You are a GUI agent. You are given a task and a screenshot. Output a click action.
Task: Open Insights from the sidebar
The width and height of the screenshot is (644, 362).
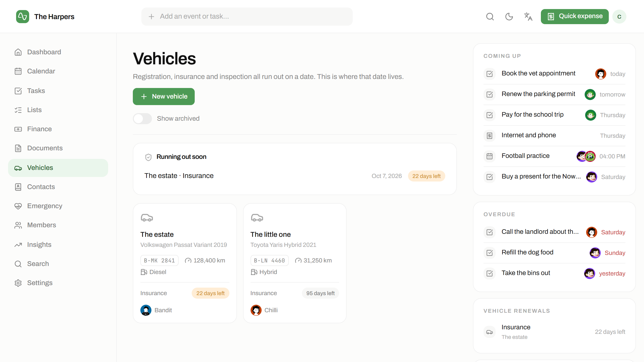click(x=58, y=245)
